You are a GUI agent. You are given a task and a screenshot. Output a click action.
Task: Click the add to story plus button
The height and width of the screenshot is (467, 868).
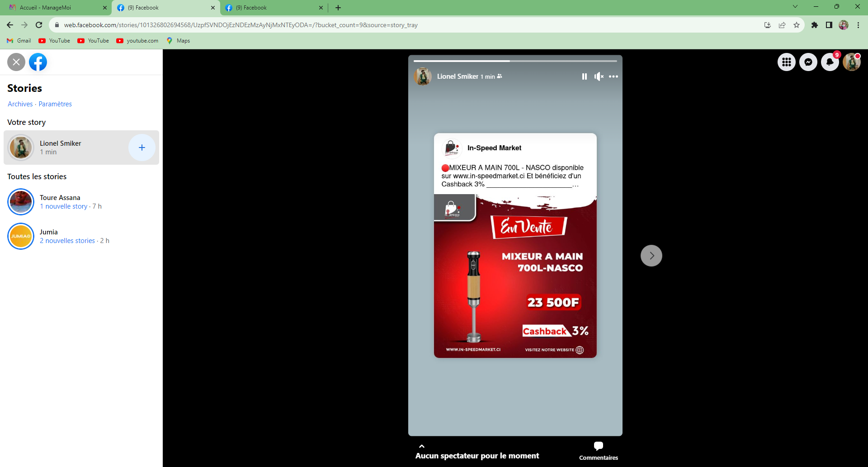click(142, 148)
